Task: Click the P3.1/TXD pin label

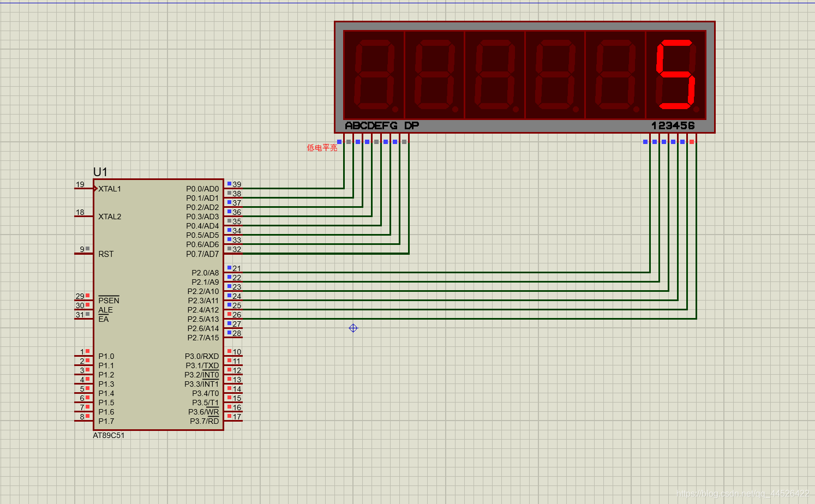Action: (x=202, y=365)
